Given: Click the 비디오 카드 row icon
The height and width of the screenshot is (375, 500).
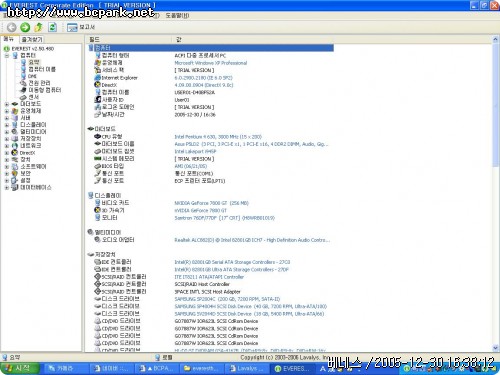Looking at the screenshot, I should (97, 203).
